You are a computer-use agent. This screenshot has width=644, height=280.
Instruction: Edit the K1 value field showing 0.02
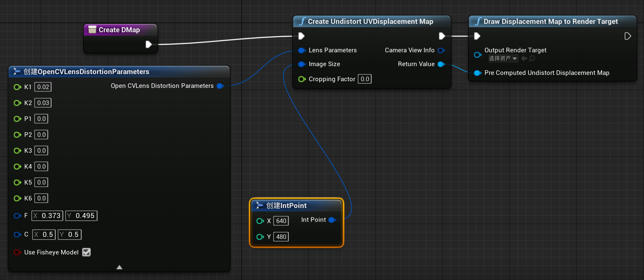tap(43, 87)
